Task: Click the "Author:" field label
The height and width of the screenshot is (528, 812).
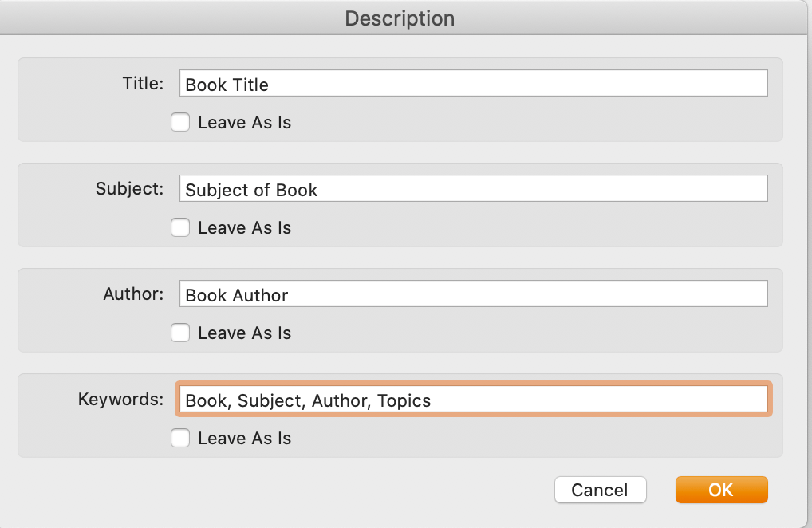Action: click(133, 294)
